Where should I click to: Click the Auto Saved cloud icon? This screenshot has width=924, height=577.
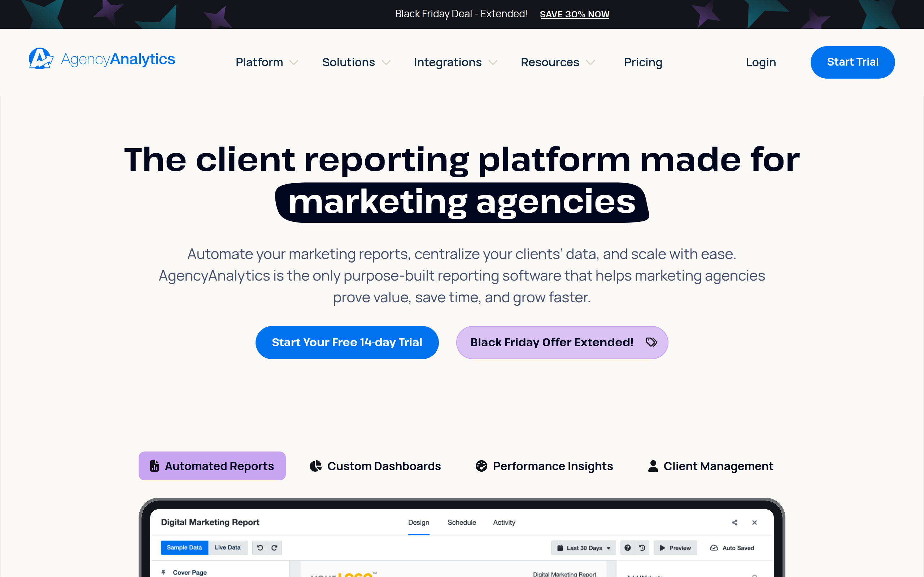coord(714,548)
